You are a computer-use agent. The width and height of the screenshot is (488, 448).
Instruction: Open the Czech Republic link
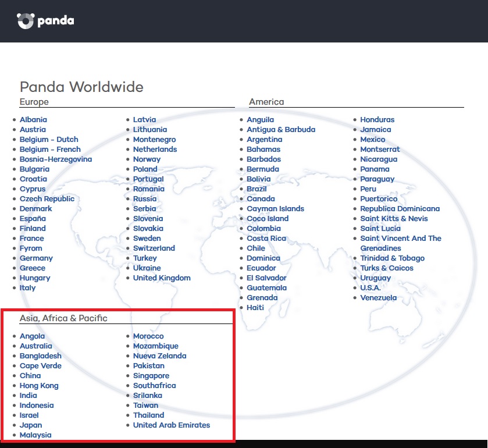(47, 198)
